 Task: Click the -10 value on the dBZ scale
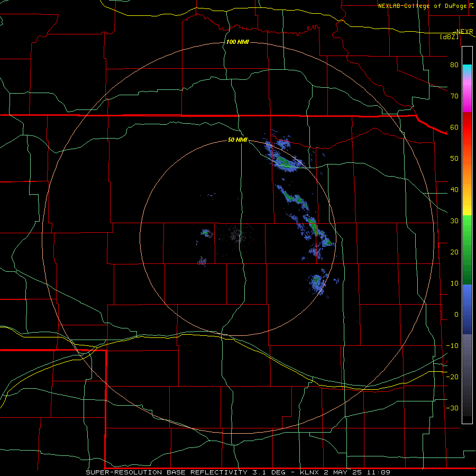click(452, 346)
